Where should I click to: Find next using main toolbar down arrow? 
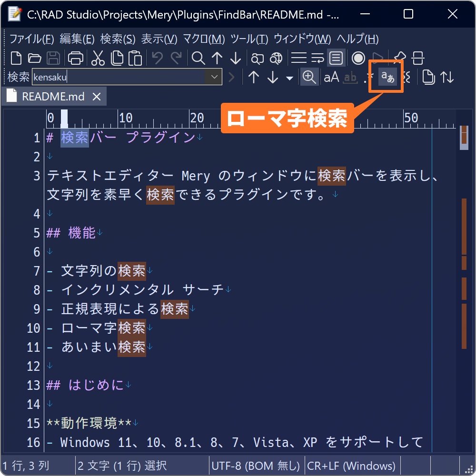pos(235,58)
